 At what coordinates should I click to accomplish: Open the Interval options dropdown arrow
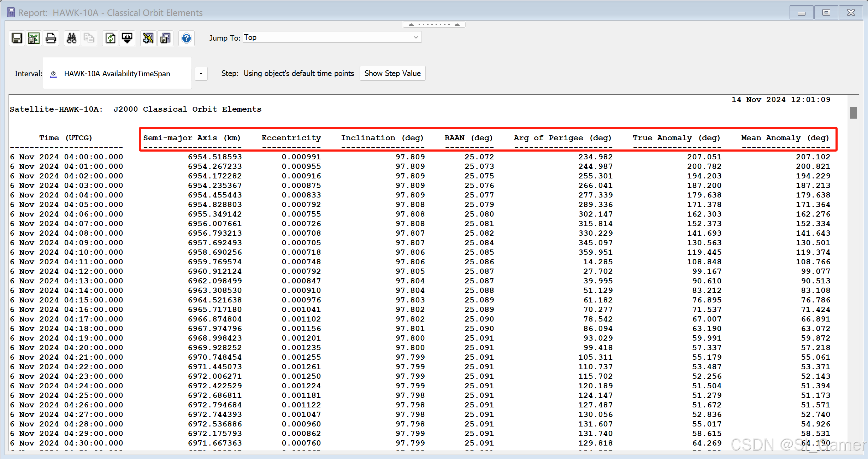pos(201,73)
